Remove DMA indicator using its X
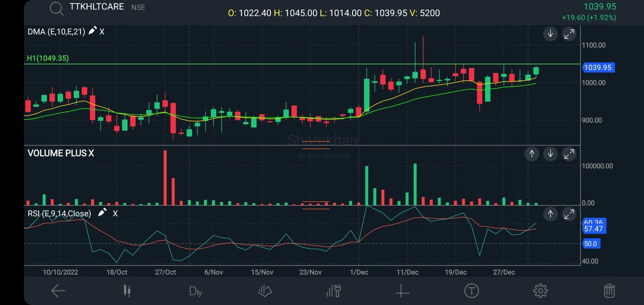The width and height of the screenshot is (644, 305). [x=102, y=32]
